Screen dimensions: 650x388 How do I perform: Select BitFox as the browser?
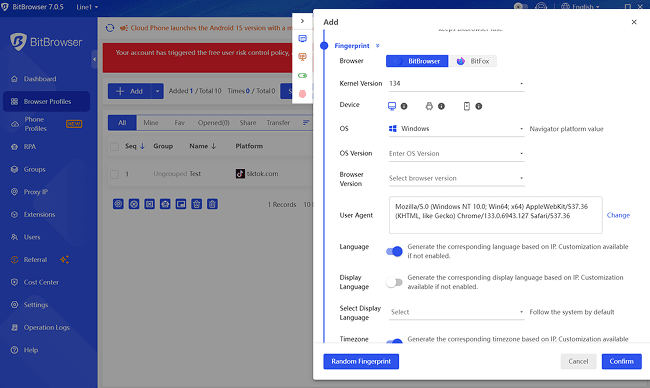(x=473, y=61)
